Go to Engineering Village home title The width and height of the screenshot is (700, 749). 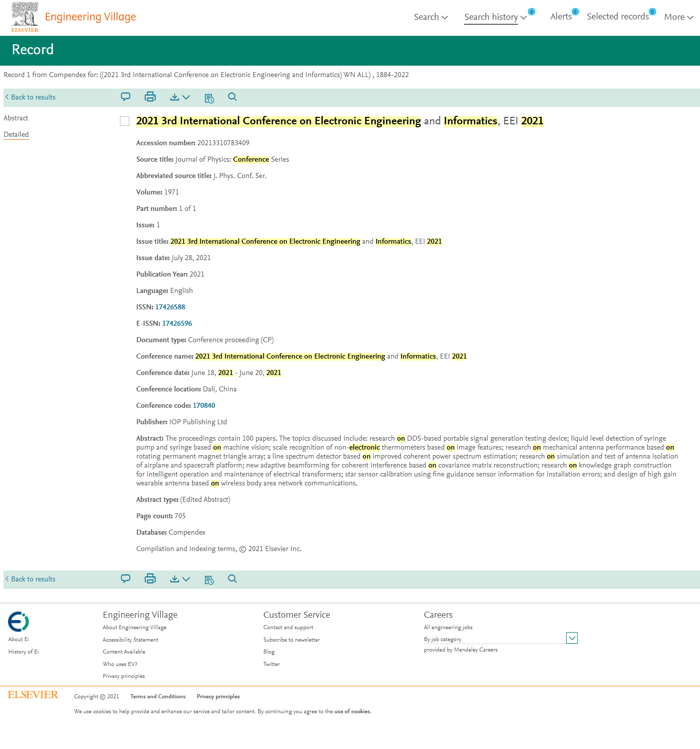coord(91,17)
